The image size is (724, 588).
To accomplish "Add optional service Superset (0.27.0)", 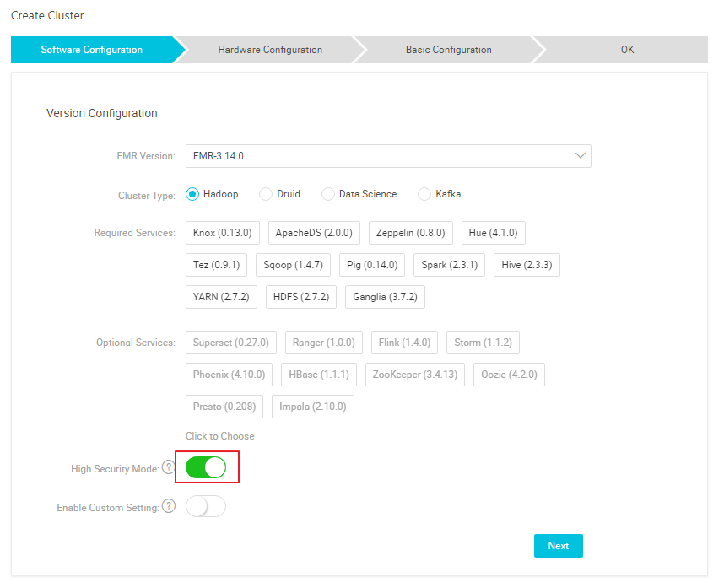I will click(x=230, y=343).
